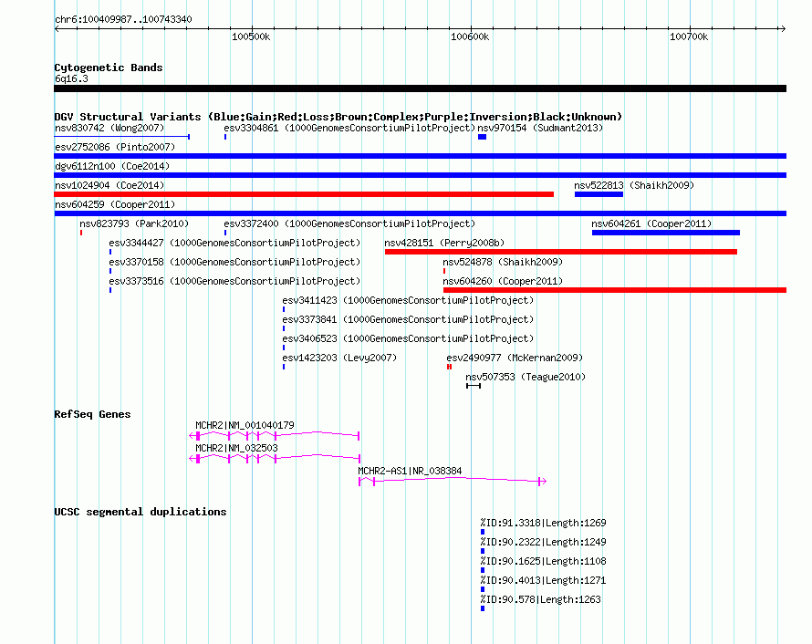Open esv3370158 variant label
This screenshot has height=644, width=812.
[x=234, y=262]
